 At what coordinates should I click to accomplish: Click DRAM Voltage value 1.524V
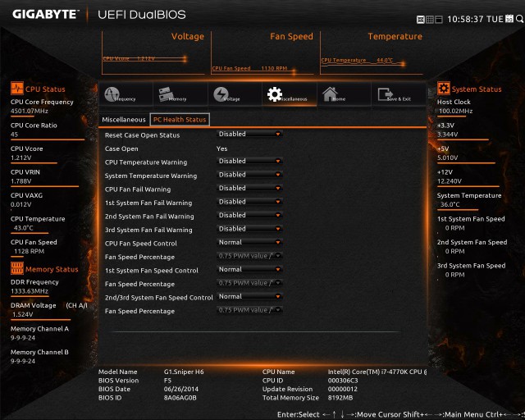tap(23, 314)
